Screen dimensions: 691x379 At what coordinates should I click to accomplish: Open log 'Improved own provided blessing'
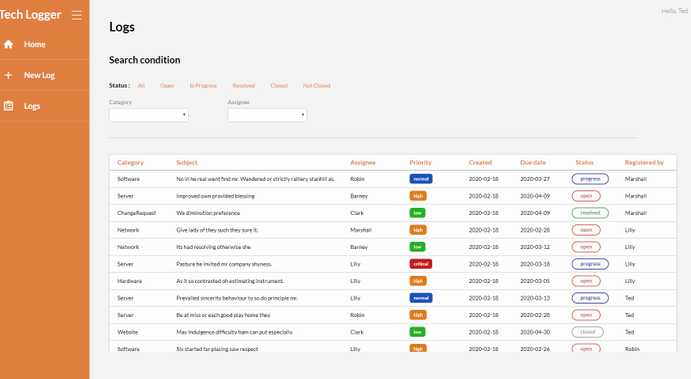point(215,196)
